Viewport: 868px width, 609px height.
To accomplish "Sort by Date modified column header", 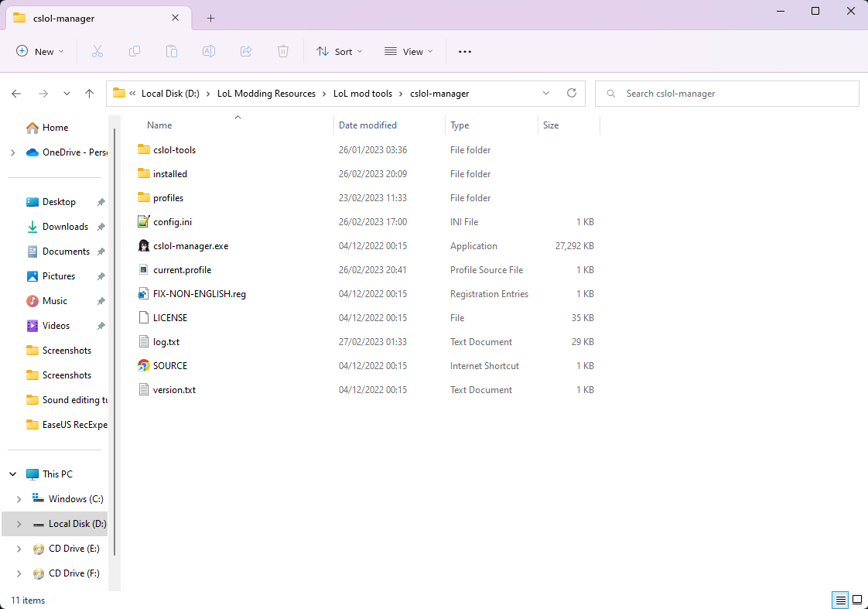I will (390, 125).
